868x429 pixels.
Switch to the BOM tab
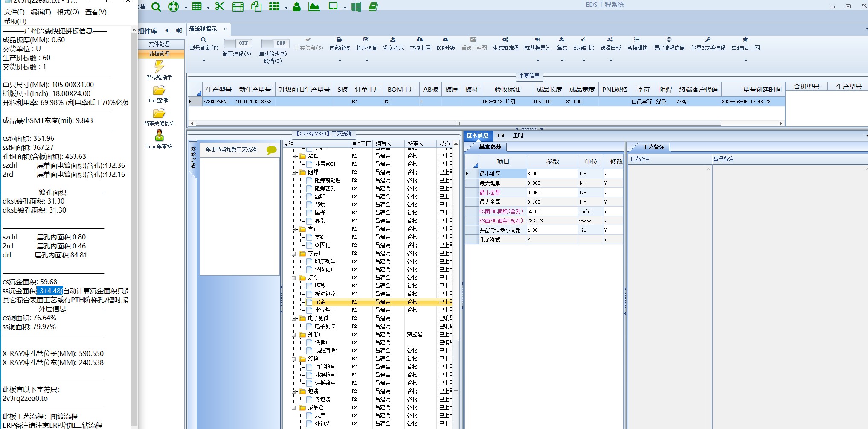(500, 135)
